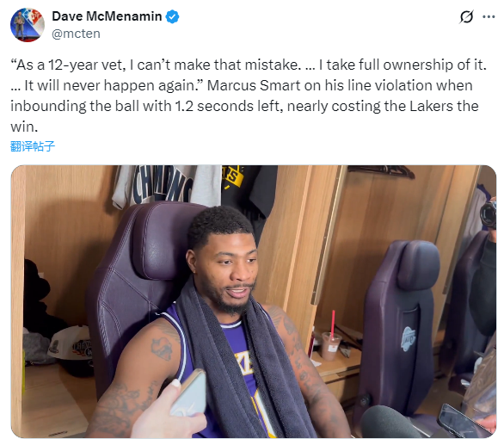Open Dave McMenamin's profile avatar

[28, 25]
